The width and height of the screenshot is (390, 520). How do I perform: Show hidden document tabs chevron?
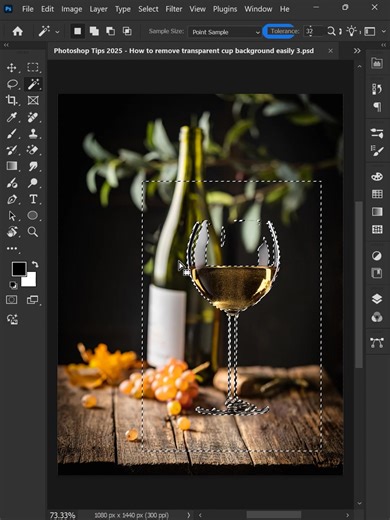pos(357,51)
